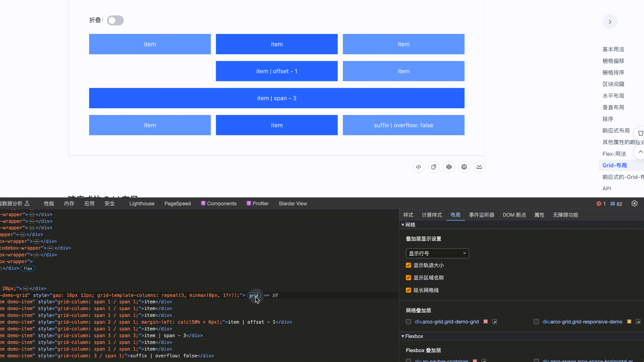Go to 响应式布局 anchor link
644x362 pixels.
coord(616,130)
